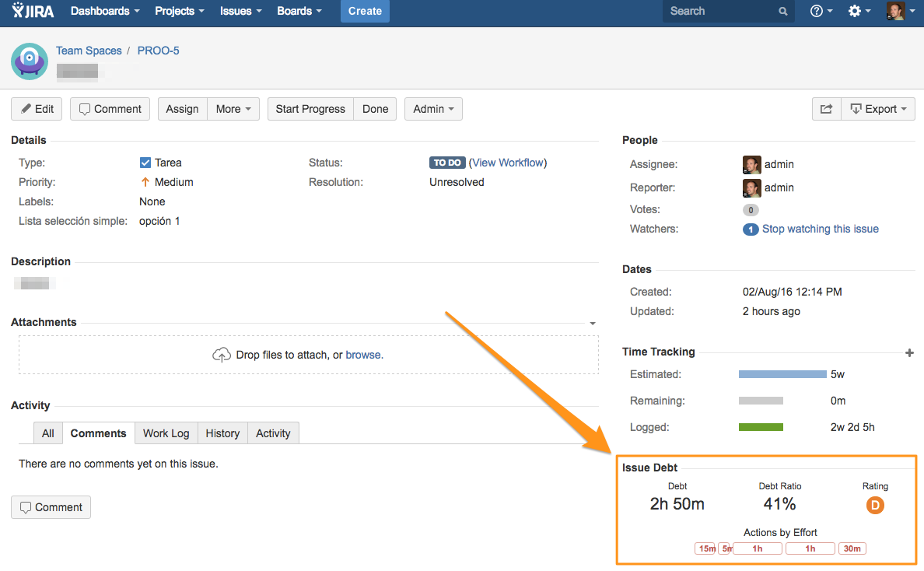Image resolution: width=924 pixels, height=571 pixels.
Task: Open the administration gear menu
Action: 859,11
